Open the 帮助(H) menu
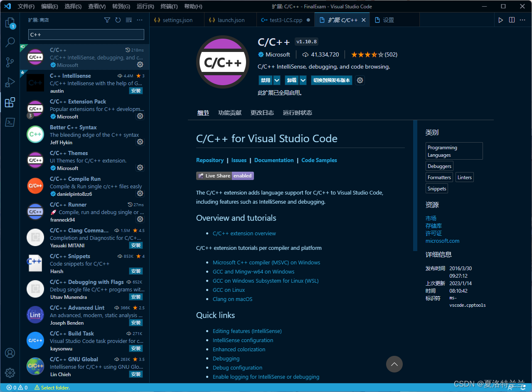Screen dimensions: 532x392 tap(193, 6)
